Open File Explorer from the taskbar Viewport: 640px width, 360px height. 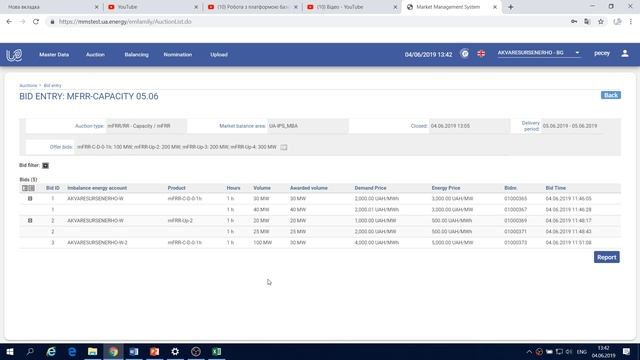pos(93,351)
